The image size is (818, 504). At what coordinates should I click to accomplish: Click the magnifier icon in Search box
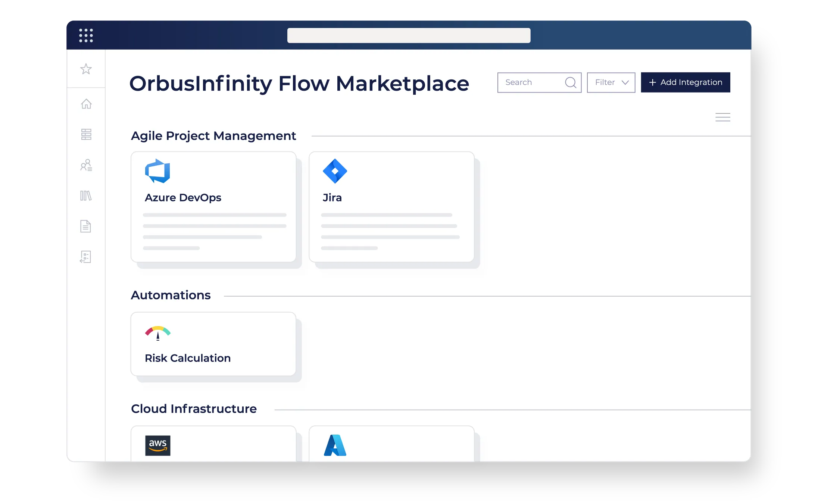pyautogui.click(x=571, y=82)
